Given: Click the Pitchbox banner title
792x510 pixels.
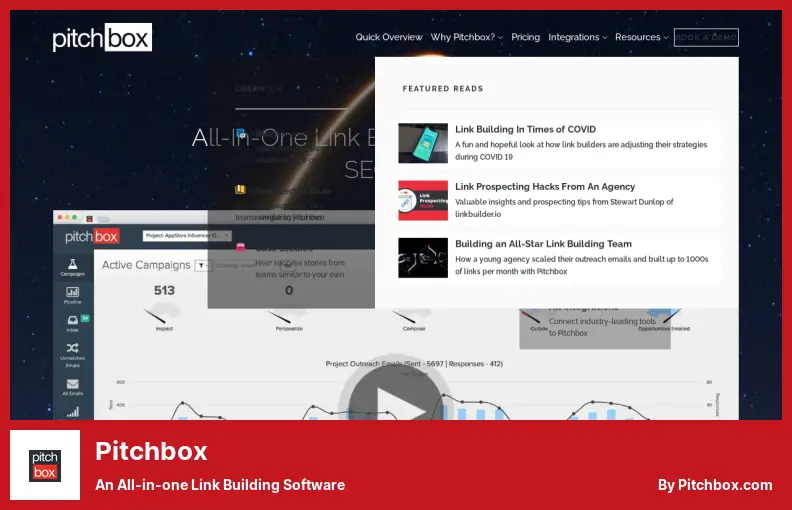Looking at the screenshot, I should [x=151, y=451].
